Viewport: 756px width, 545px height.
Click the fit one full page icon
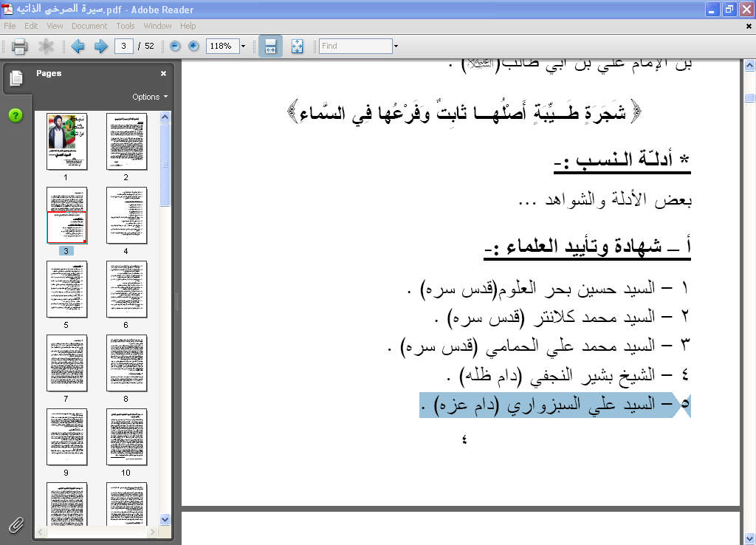tap(298, 46)
